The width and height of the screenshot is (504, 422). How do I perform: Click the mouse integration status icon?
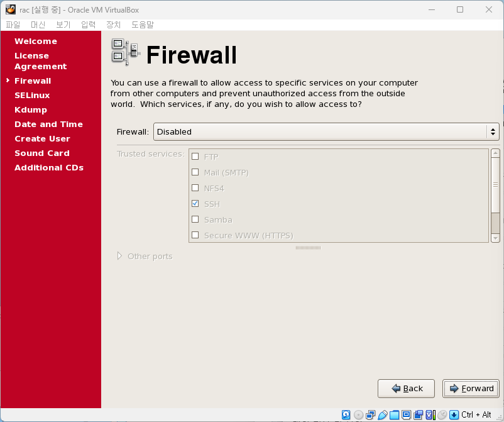tap(442, 414)
